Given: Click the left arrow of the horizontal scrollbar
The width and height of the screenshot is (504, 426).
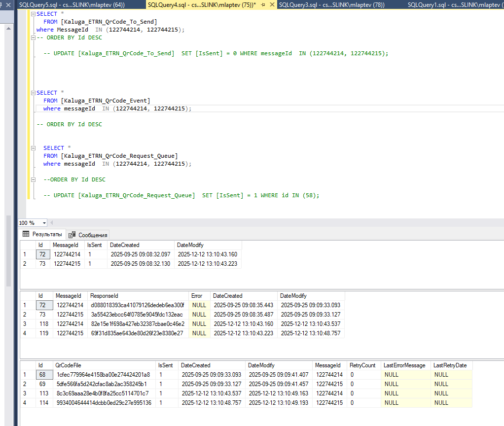Looking at the screenshot, I should (x=52, y=223).
